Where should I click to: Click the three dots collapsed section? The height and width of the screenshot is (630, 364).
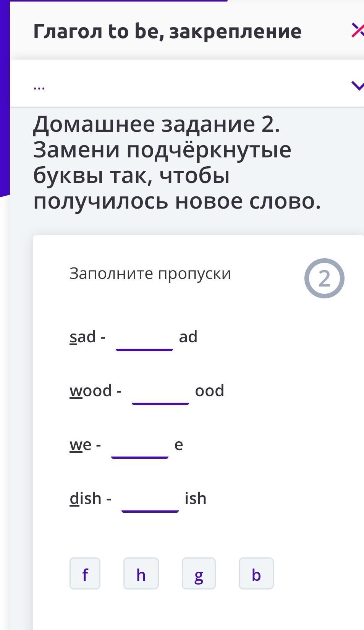(x=39, y=87)
